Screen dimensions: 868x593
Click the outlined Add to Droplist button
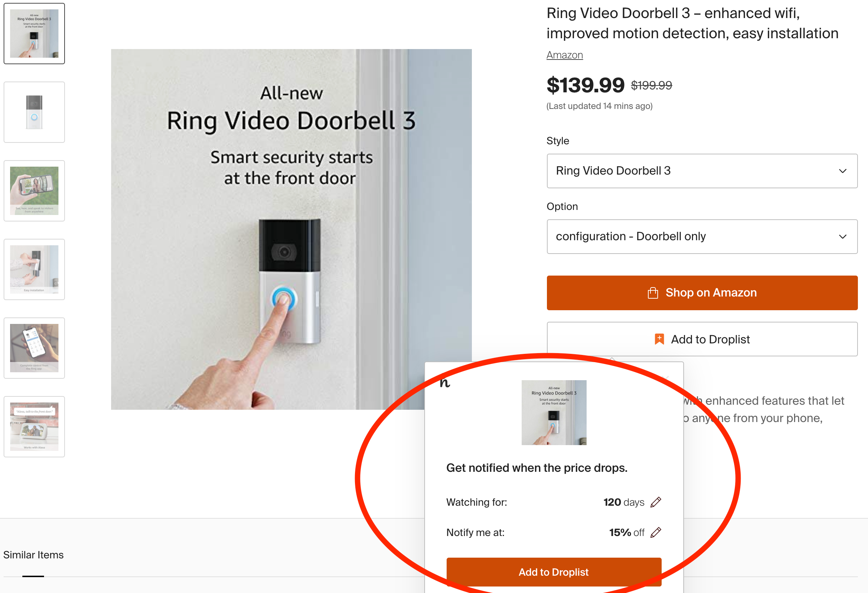[702, 339]
